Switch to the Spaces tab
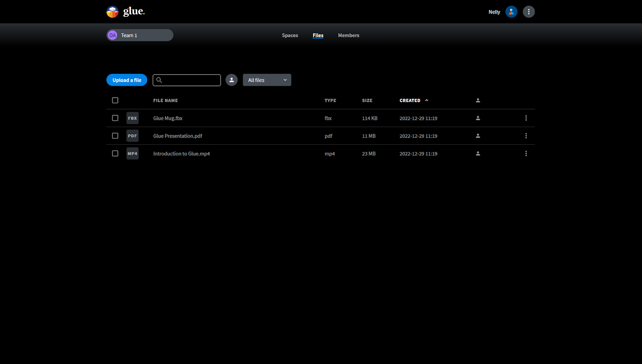642x364 pixels. [290, 35]
